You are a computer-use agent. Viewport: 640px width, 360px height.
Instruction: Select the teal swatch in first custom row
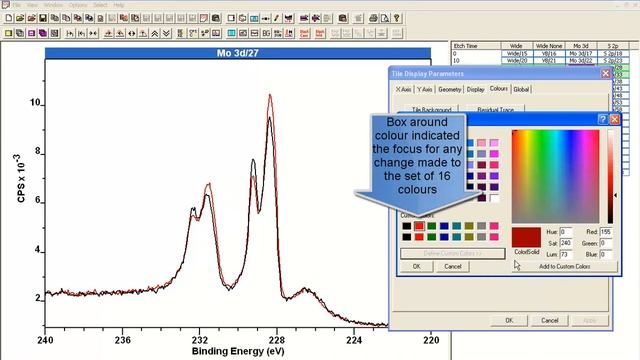457,226
